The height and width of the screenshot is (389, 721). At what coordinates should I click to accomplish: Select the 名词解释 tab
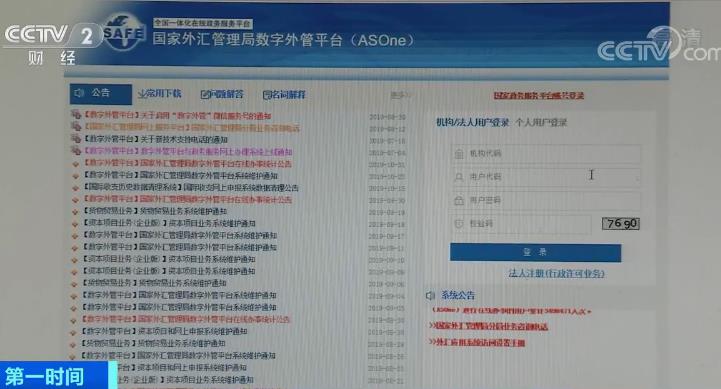(284, 95)
